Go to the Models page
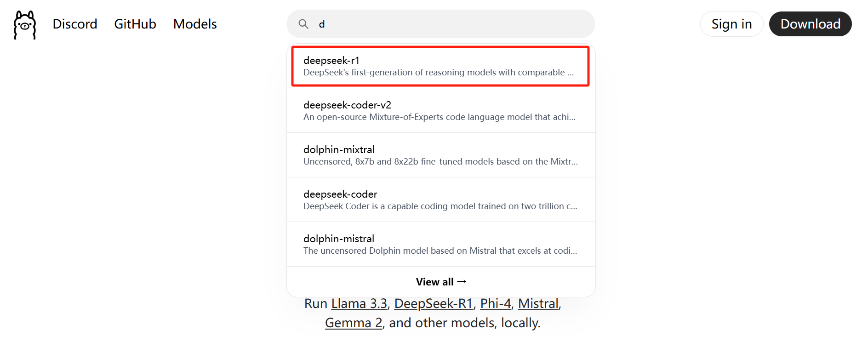The height and width of the screenshot is (353, 868). tap(195, 24)
